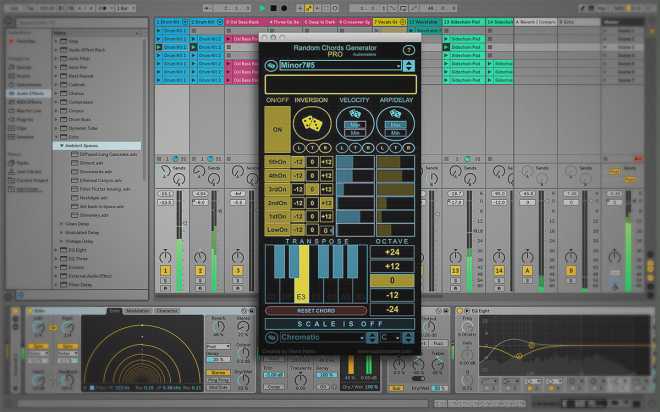Toggle track 1 activator in Ableton mixer

point(165,271)
